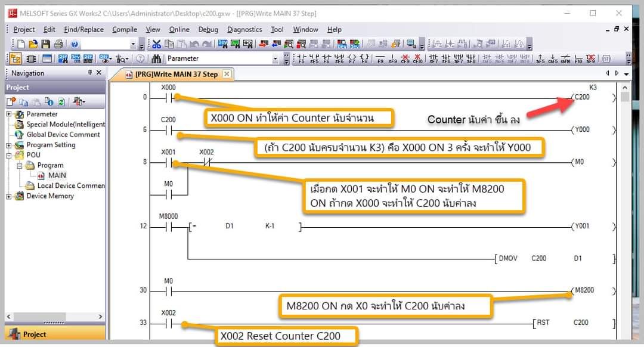Screen dimensions: 644x347
Task: Select MAIN program in project tree
Action: [x=57, y=175]
